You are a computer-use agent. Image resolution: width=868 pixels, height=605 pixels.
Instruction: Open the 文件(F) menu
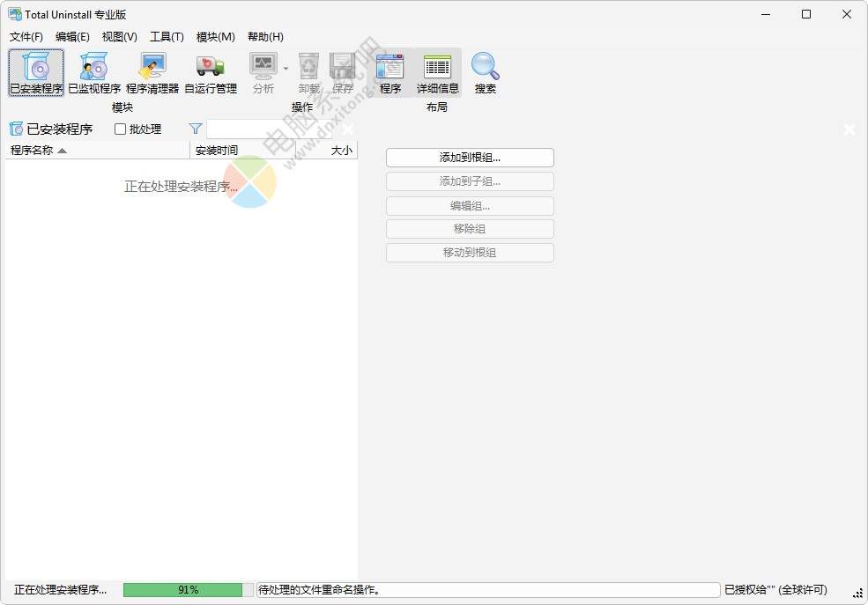pyautogui.click(x=26, y=37)
